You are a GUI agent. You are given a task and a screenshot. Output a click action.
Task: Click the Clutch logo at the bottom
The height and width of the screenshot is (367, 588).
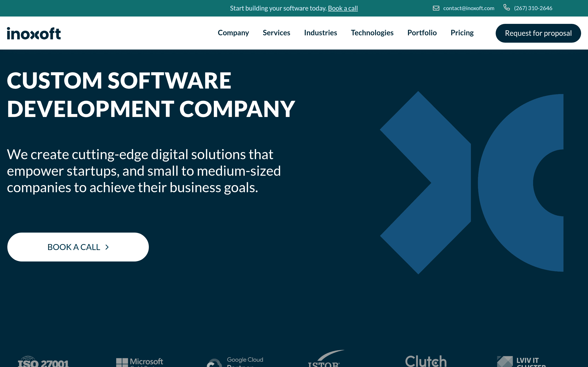pos(426,362)
